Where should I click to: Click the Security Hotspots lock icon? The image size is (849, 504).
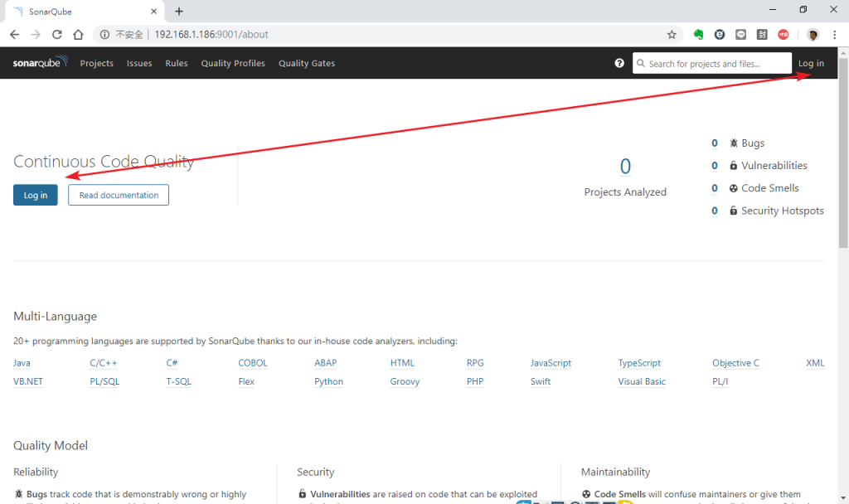click(734, 211)
